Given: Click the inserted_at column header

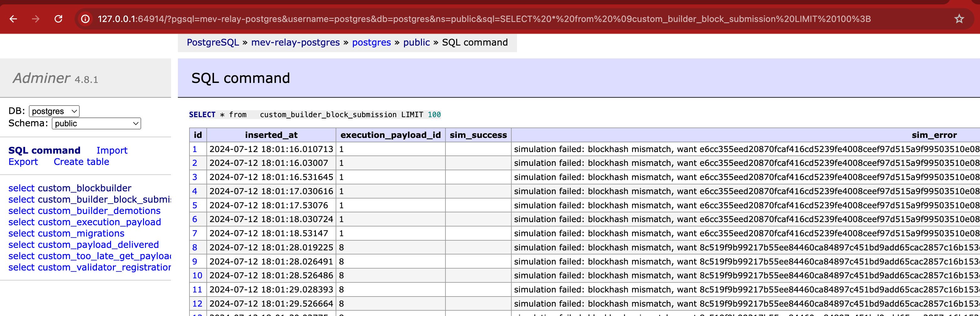Looking at the screenshot, I should click(x=271, y=135).
